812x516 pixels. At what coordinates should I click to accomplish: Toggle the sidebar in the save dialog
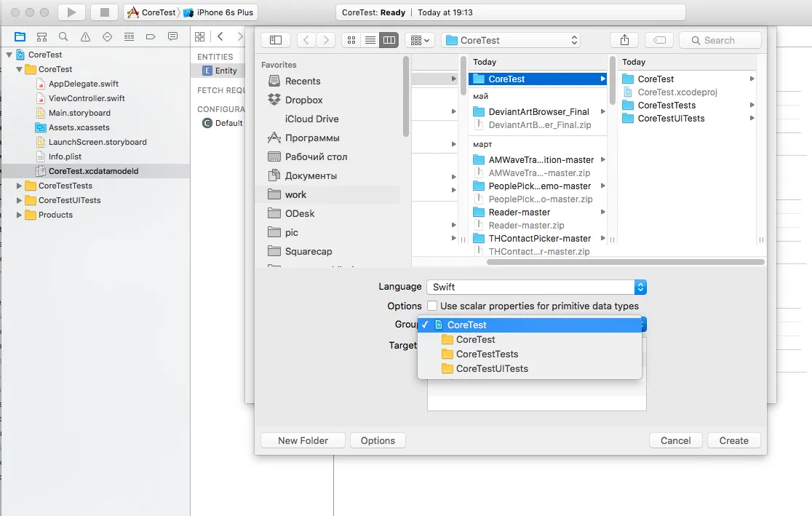point(276,40)
